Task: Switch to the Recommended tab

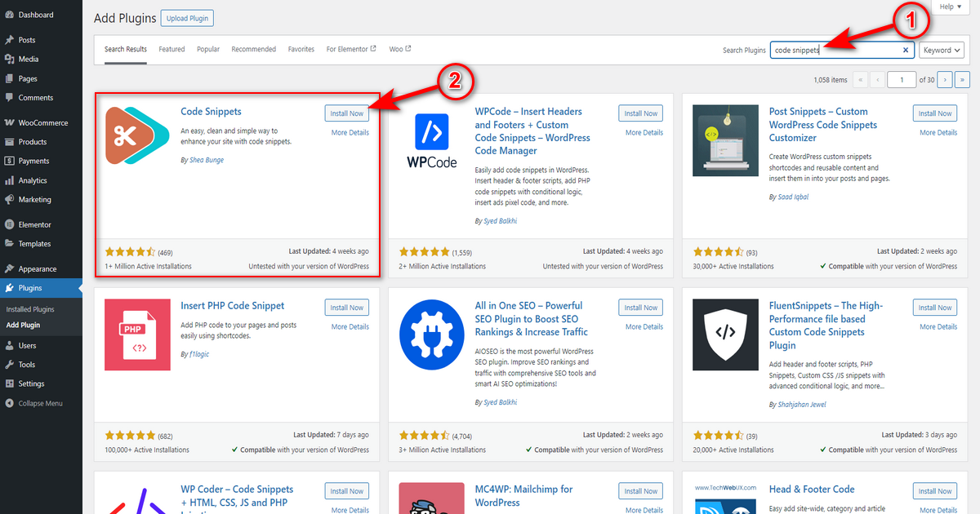Action: [x=254, y=49]
